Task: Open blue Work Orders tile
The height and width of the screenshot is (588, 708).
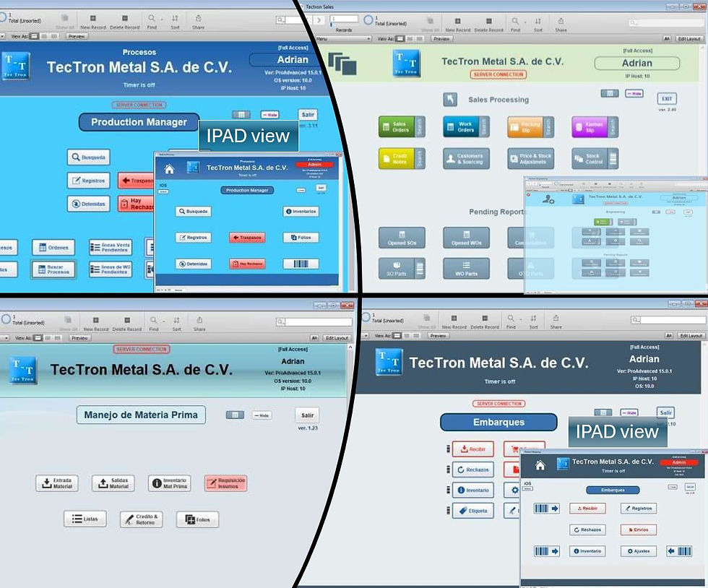Action: tap(461, 127)
